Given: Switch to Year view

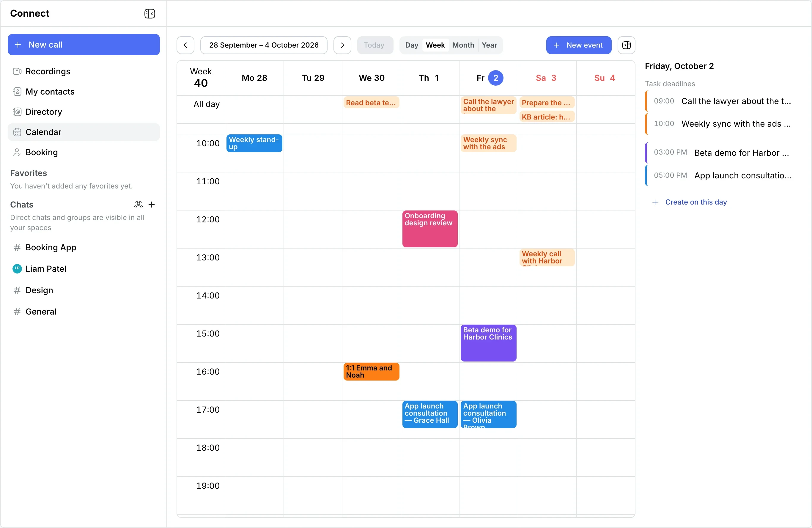Looking at the screenshot, I should [x=489, y=45].
